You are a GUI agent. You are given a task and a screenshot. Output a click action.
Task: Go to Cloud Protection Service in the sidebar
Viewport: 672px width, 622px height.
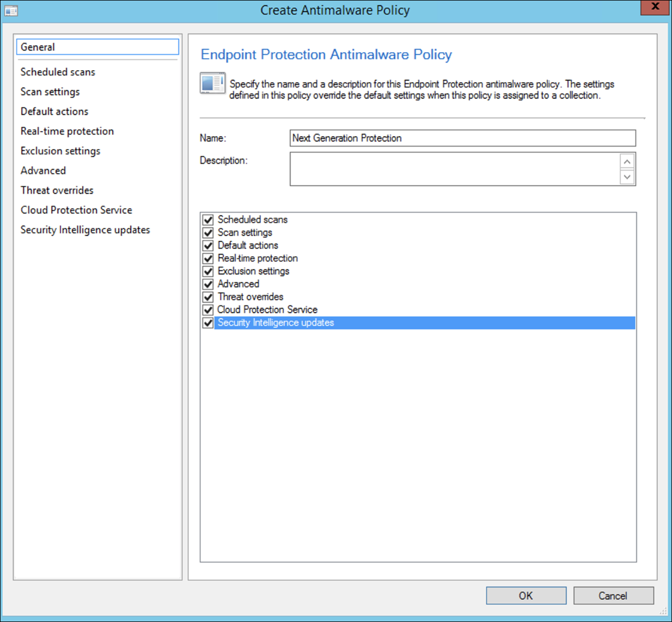click(76, 210)
